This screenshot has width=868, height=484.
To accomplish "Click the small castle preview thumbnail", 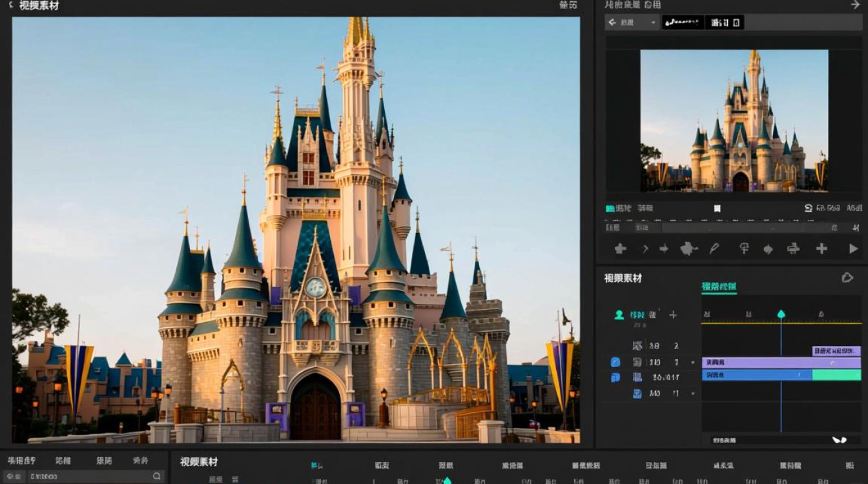I will click(734, 121).
